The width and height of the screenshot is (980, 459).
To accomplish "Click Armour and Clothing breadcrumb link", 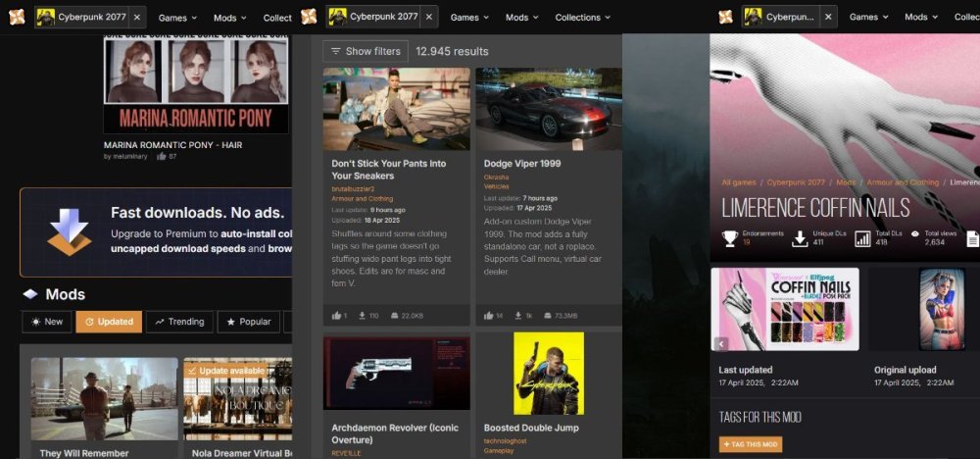I will point(903,183).
